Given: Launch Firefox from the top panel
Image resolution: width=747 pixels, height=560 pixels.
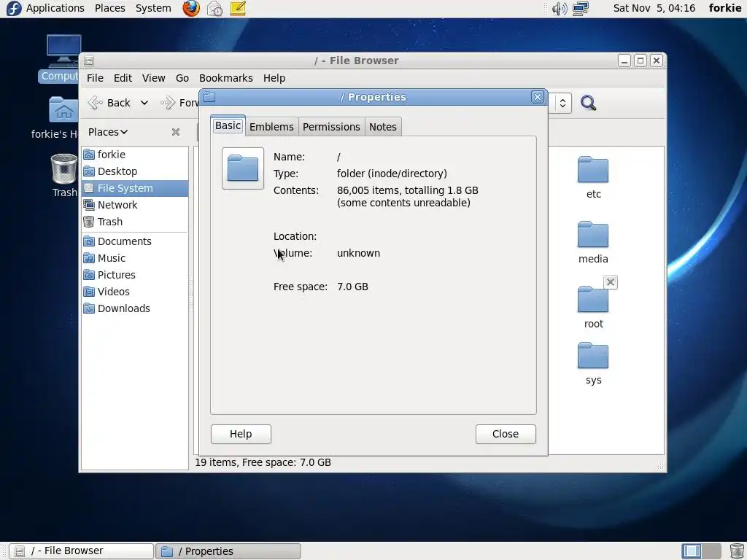Looking at the screenshot, I should coord(191,8).
